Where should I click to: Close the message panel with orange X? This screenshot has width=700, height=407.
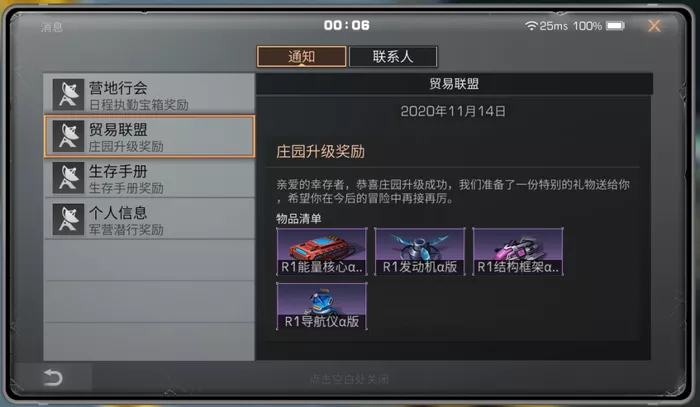pyautogui.click(x=654, y=26)
